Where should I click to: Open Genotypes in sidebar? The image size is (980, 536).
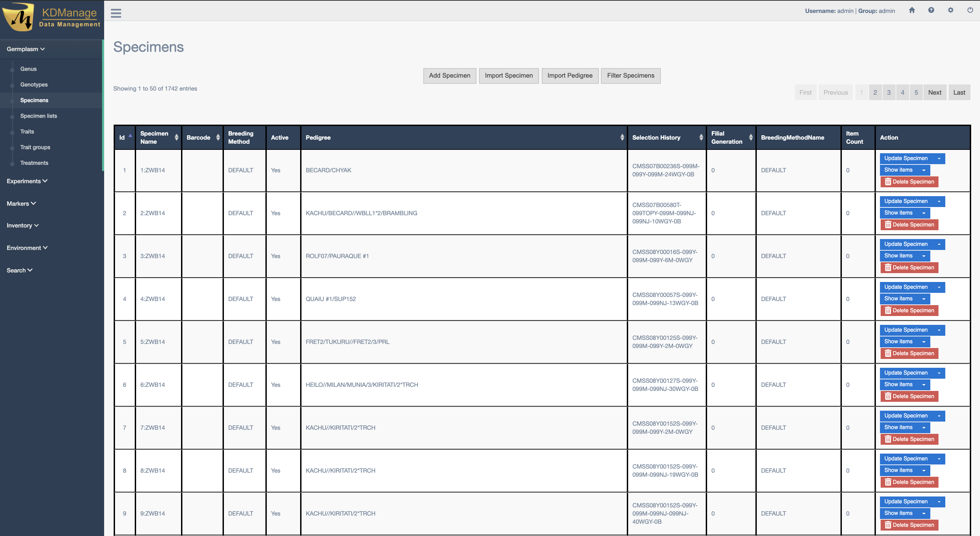(34, 84)
